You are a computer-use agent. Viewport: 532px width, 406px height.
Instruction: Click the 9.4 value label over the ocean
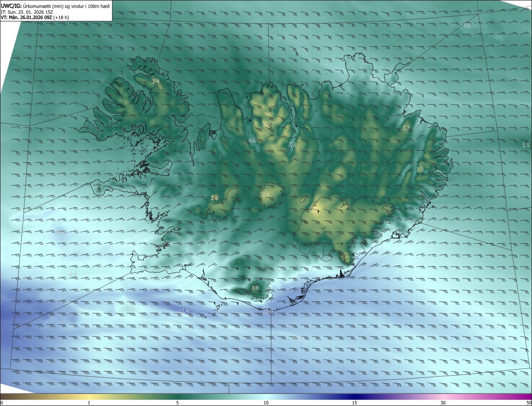(x=73, y=275)
